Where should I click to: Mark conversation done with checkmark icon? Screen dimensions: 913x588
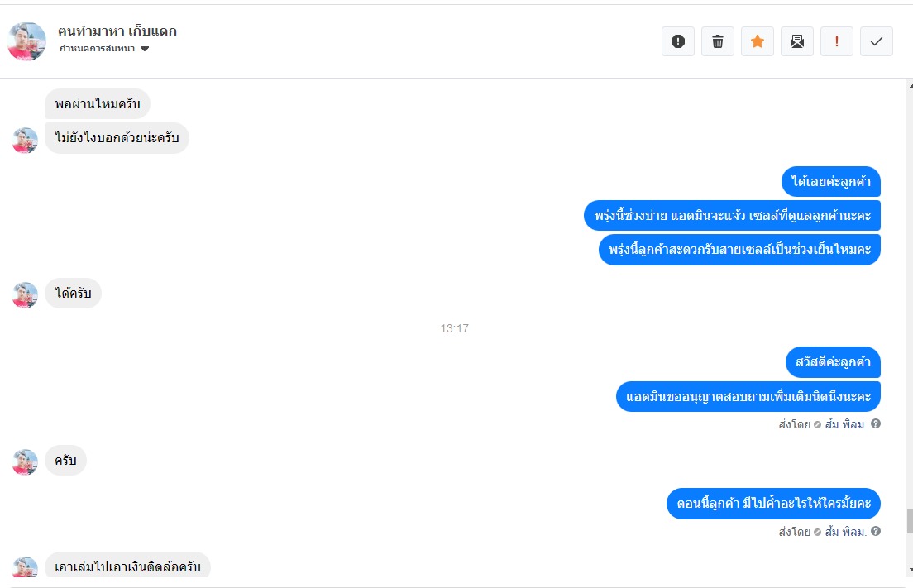[x=877, y=41]
